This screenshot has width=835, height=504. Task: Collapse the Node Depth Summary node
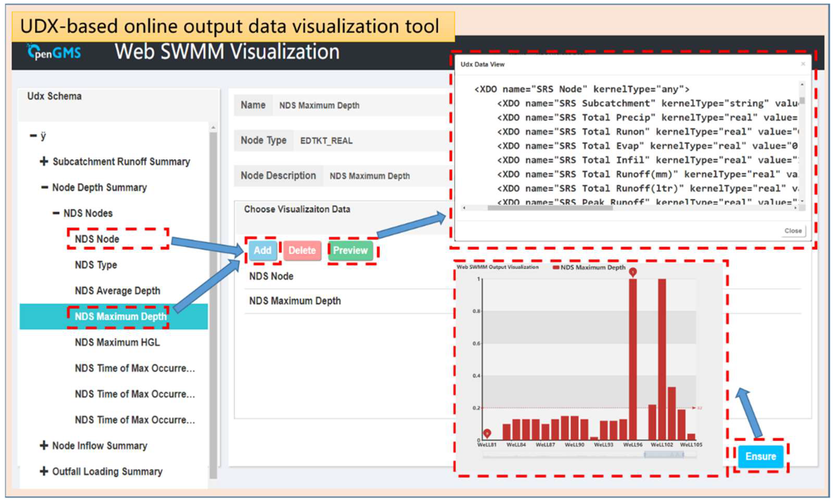pos(44,187)
